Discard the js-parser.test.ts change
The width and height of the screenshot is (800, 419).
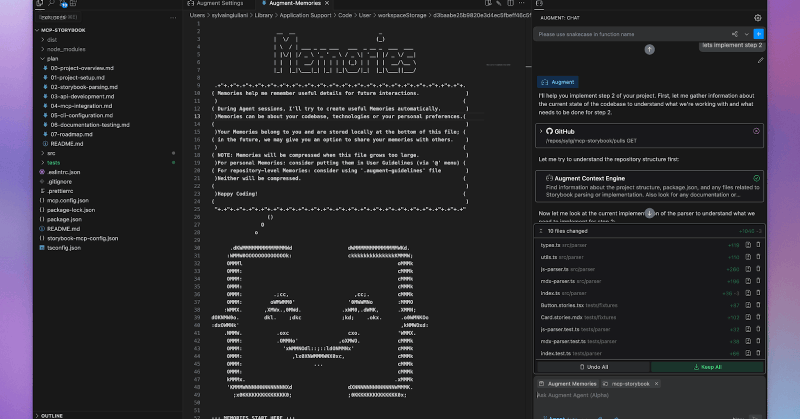coord(758,329)
